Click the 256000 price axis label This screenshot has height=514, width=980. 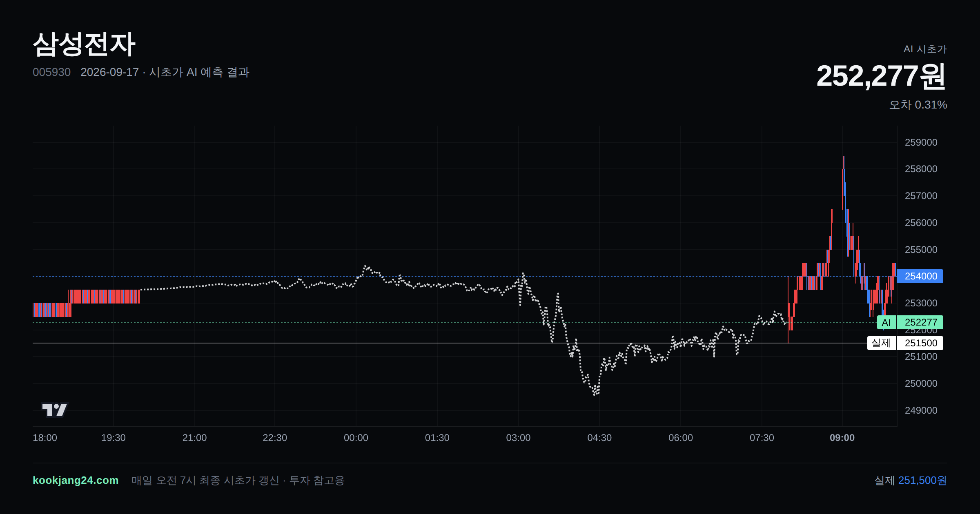pos(921,223)
